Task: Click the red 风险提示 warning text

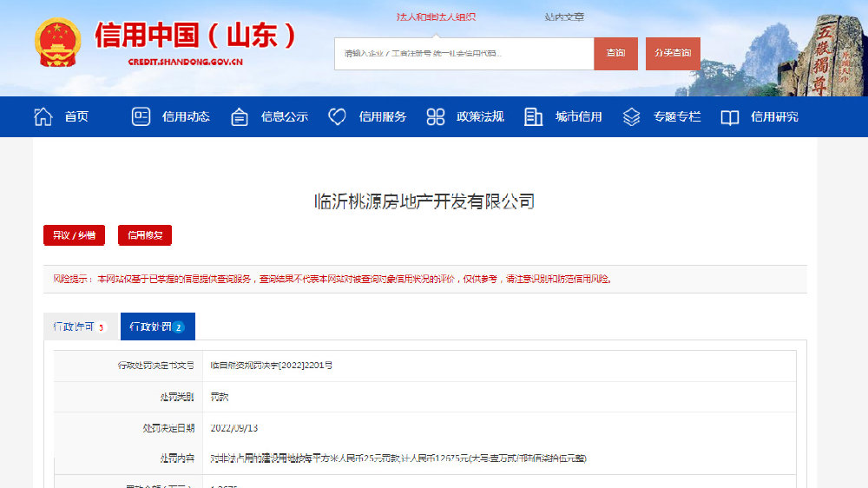Action: pos(332,280)
